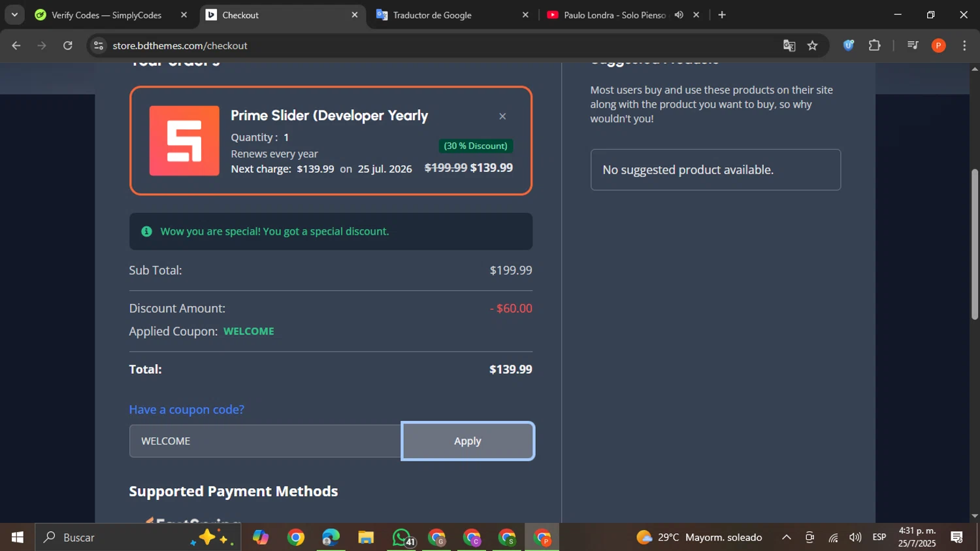Switch to Verify Codes — SimplyCodes tab
This screenshot has width=980, height=551.
click(x=106, y=15)
